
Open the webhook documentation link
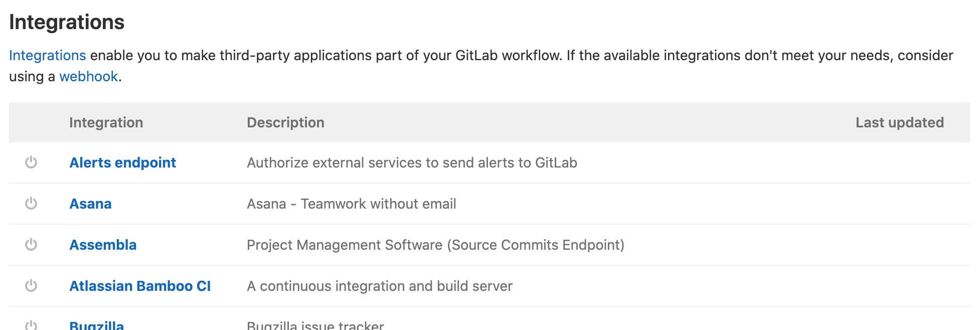tap(88, 76)
